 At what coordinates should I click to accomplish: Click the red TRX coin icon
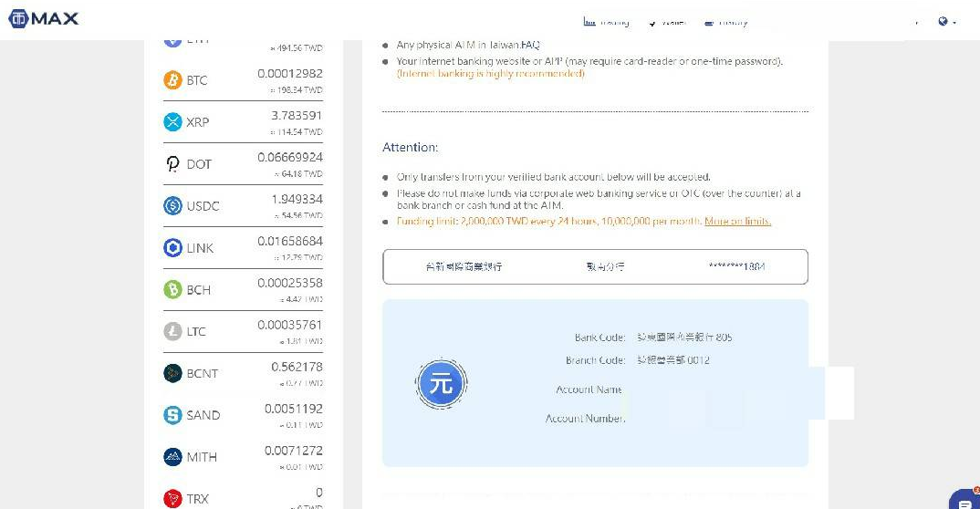click(x=172, y=498)
